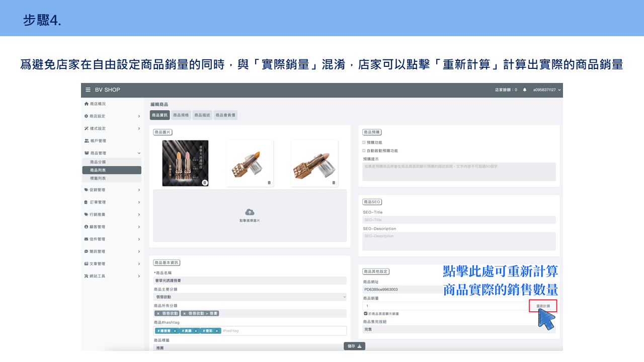This screenshot has width=644, height=362.
Task: Open the 信件管理 sidebar menu
Action: point(112,239)
